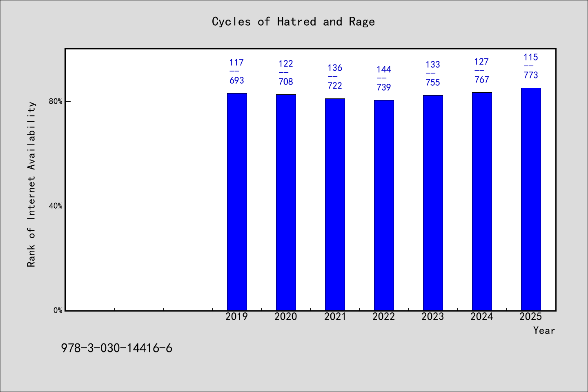Click the 2023 x-axis label
Viewport: 588px width, 392px height.
pyautogui.click(x=433, y=316)
